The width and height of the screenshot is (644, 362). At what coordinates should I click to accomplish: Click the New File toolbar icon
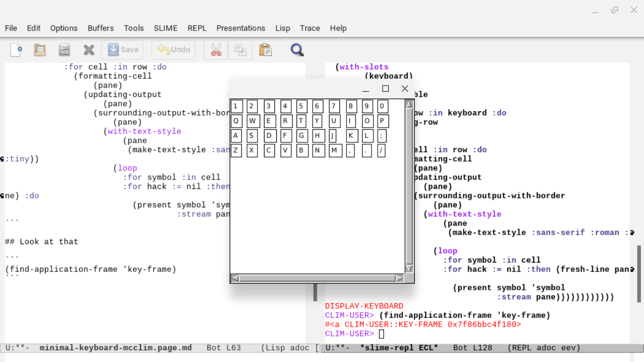coord(16,49)
